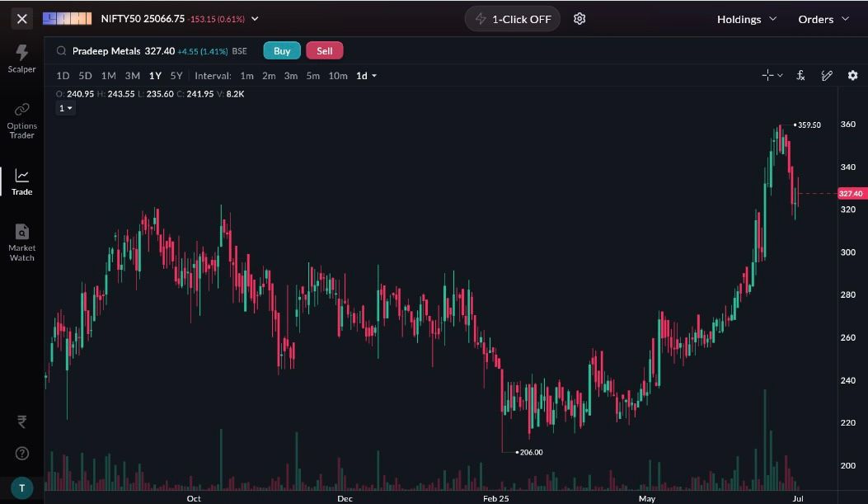This screenshot has height=504, width=868.
Task: Click the Buy button
Action: click(282, 51)
